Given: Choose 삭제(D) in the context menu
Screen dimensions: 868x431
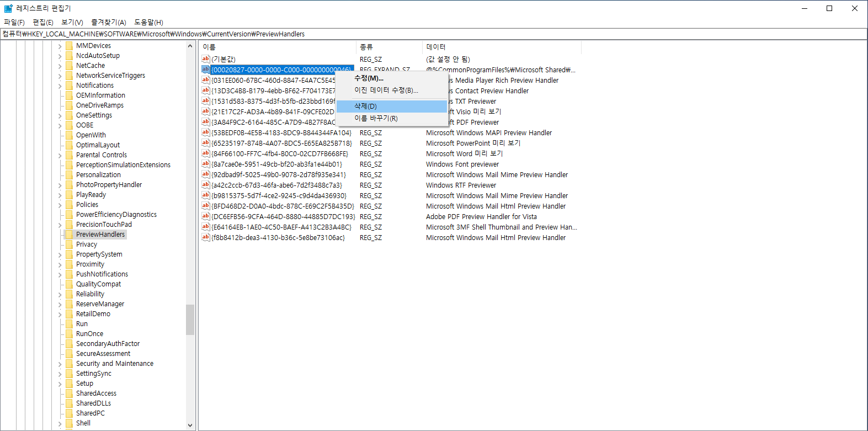Looking at the screenshot, I should (392, 106).
